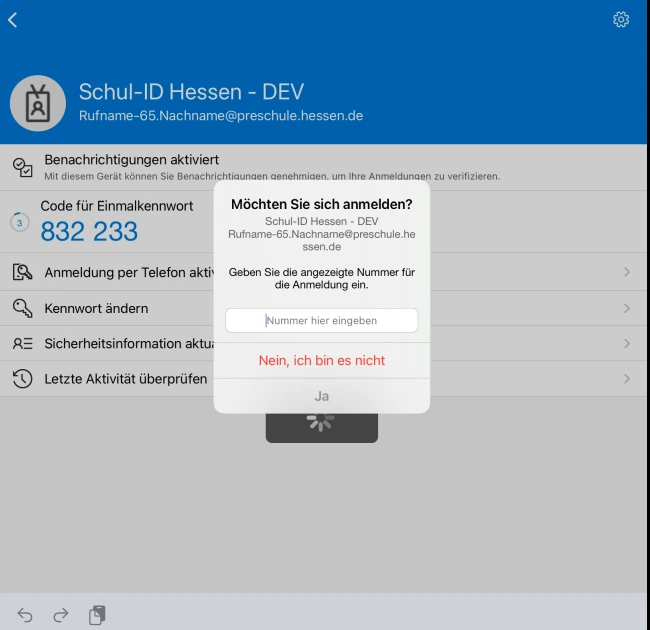Tap the loading spinner below the dialog
Viewport: 650px width, 630px height.
[322, 423]
